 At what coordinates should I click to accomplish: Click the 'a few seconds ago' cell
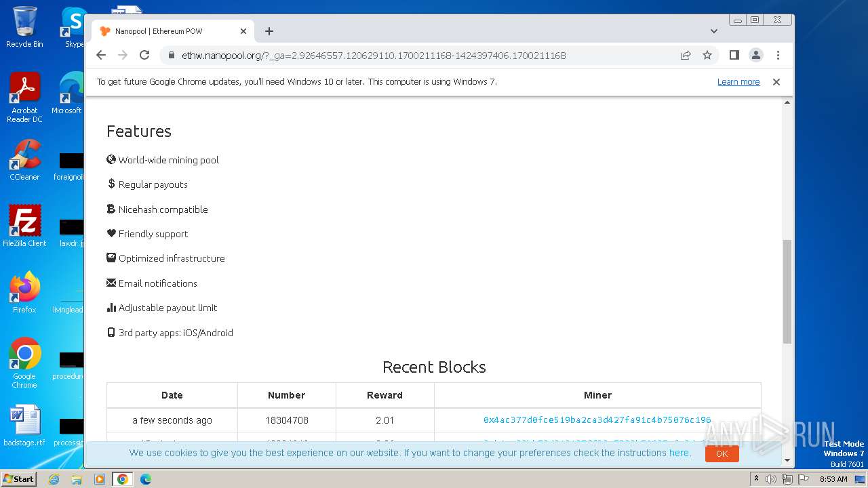(172, 420)
